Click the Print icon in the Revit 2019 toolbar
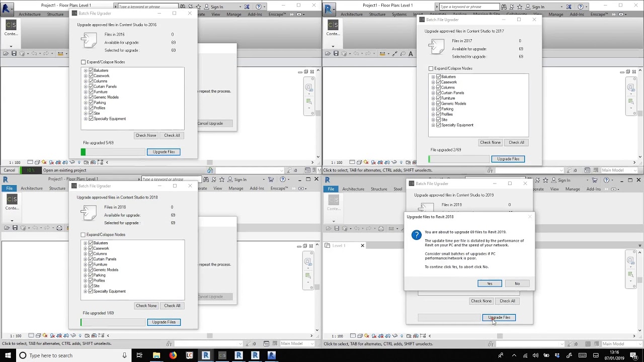The width and height of the screenshot is (644, 362). coord(381,229)
